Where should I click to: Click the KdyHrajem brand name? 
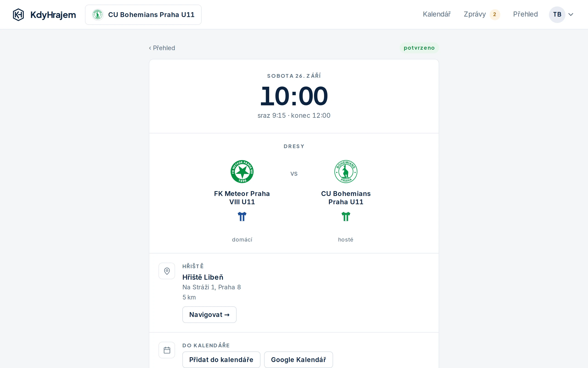[53, 15]
